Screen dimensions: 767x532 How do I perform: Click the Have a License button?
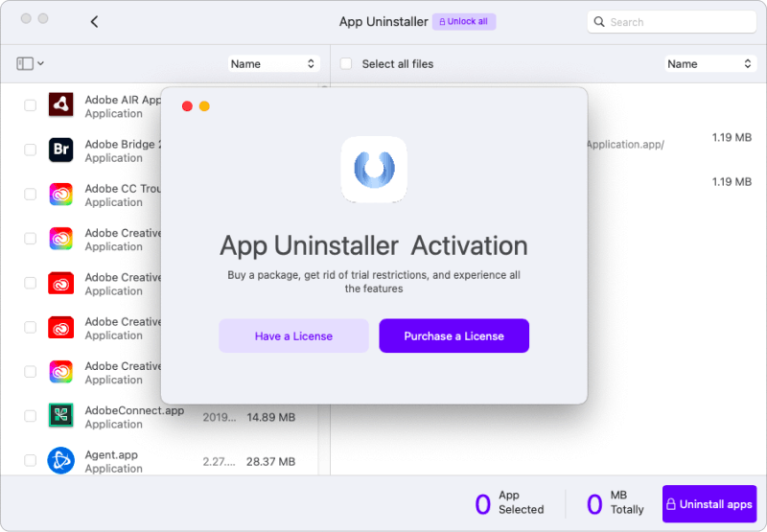tap(293, 336)
